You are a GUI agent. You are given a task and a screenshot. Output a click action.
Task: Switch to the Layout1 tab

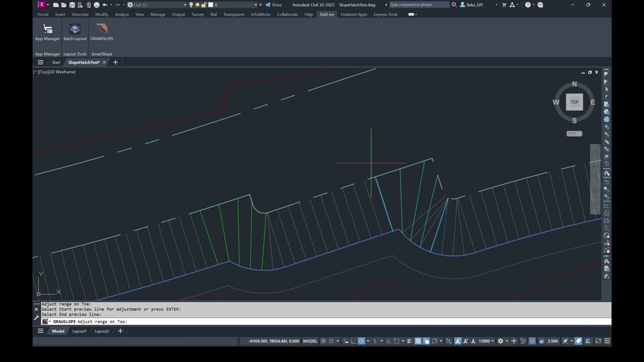(79, 331)
